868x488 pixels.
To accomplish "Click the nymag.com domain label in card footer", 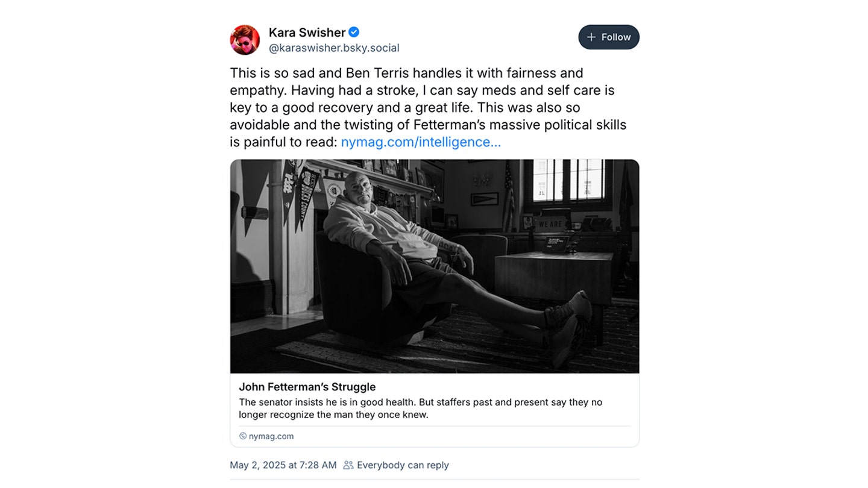I will (271, 436).
